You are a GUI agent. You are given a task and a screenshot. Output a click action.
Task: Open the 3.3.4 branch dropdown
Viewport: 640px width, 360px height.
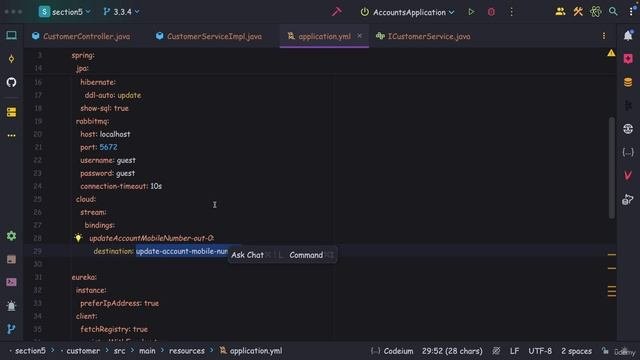tap(121, 12)
